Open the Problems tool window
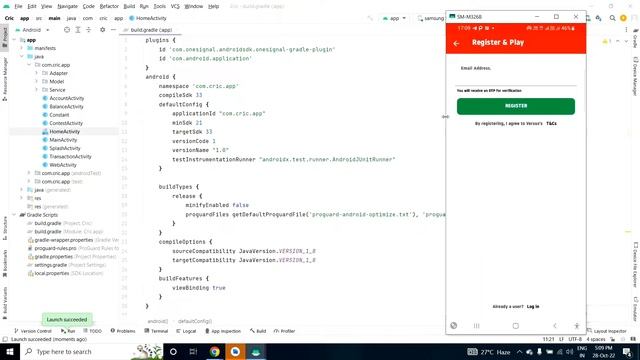The width and height of the screenshot is (640, 360). [x=123, y=331]
